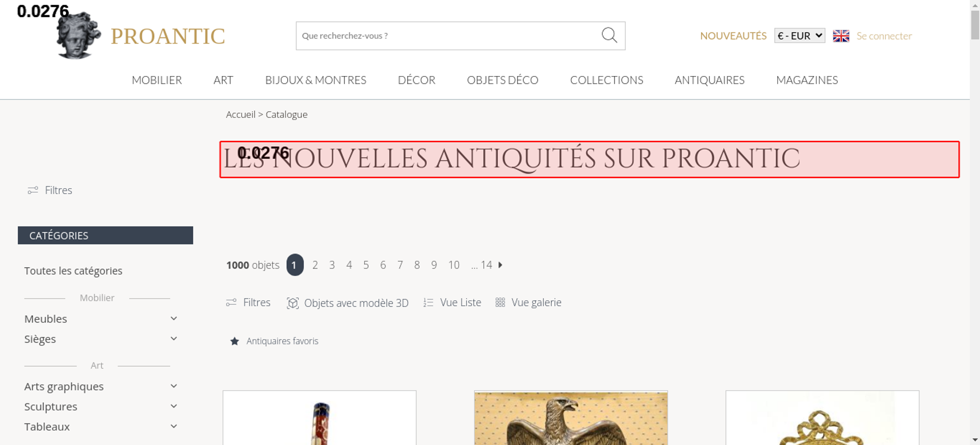The image size is (980, 445).
Task: Go to results page 5
Action: [x=366, y=265]
